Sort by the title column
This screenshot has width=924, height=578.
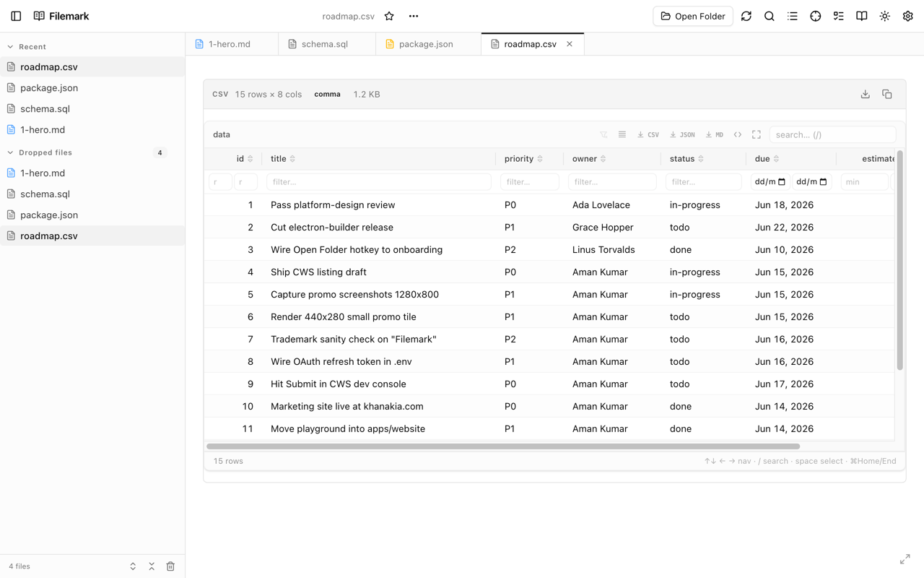coord(283,159)
